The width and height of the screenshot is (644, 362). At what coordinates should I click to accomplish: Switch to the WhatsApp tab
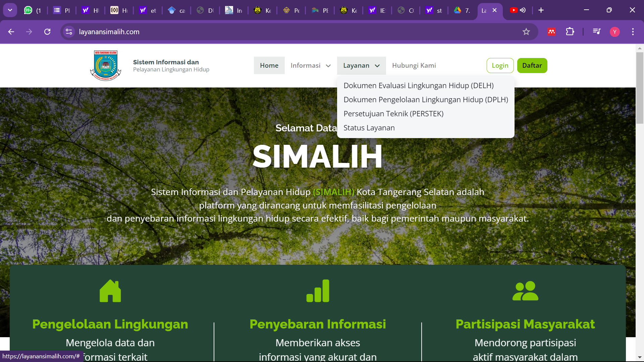click(33, 10)
